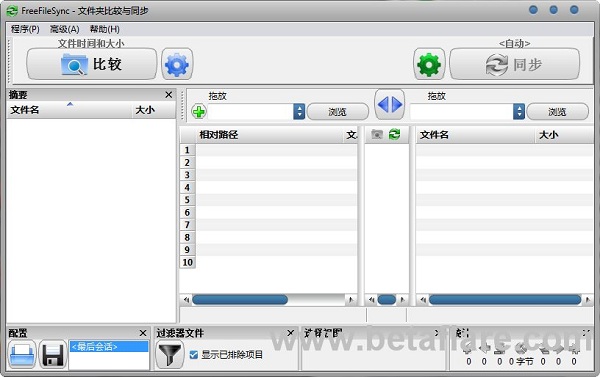Image resolution: width=600 pixels, height=377 pixels.
Task: Close the 配置 configuration panel
Action: point(143,333)
